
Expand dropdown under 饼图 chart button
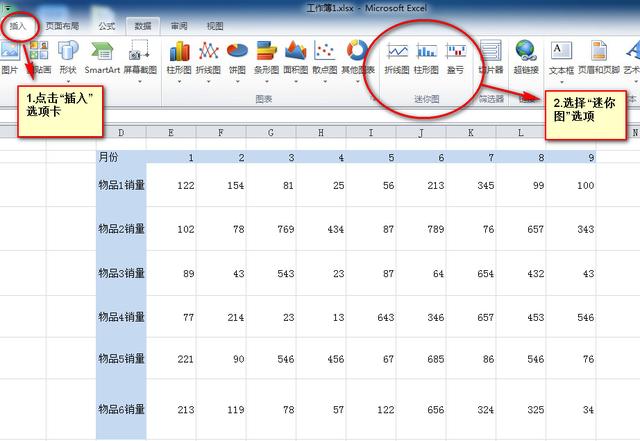click(x=237, y=82)
